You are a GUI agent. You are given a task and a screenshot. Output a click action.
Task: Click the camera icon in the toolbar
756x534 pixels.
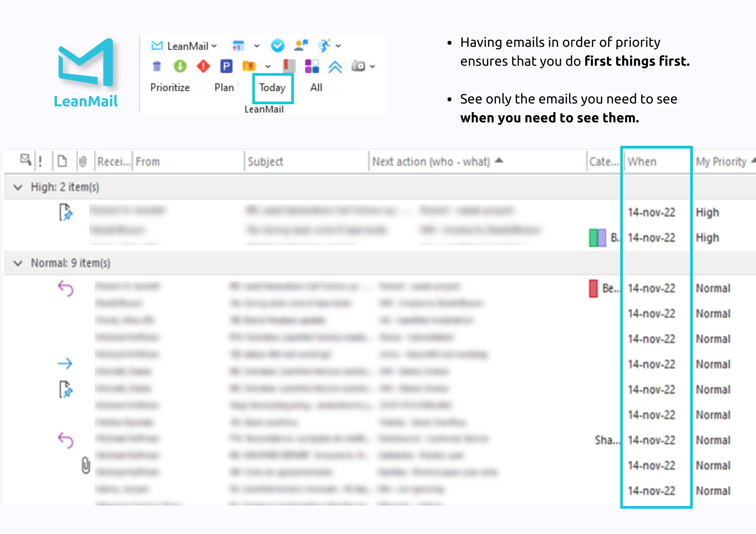pyautogui.click(x=358, y=66)
